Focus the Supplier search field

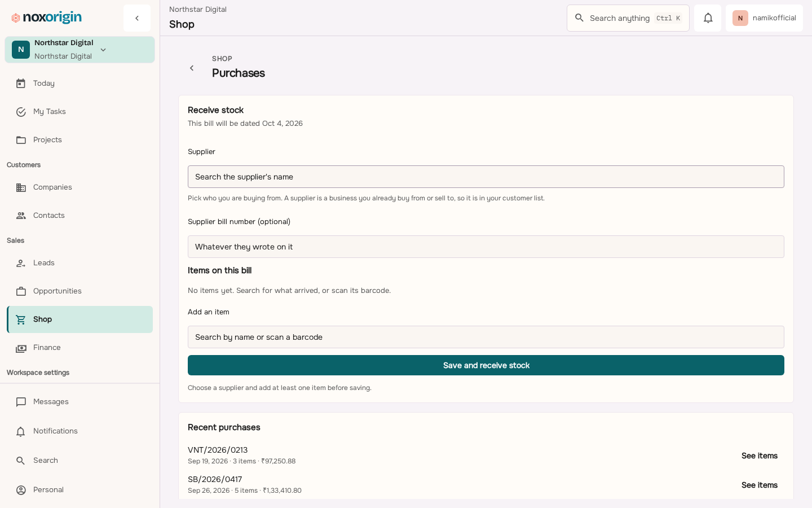(x=486, y=177)
